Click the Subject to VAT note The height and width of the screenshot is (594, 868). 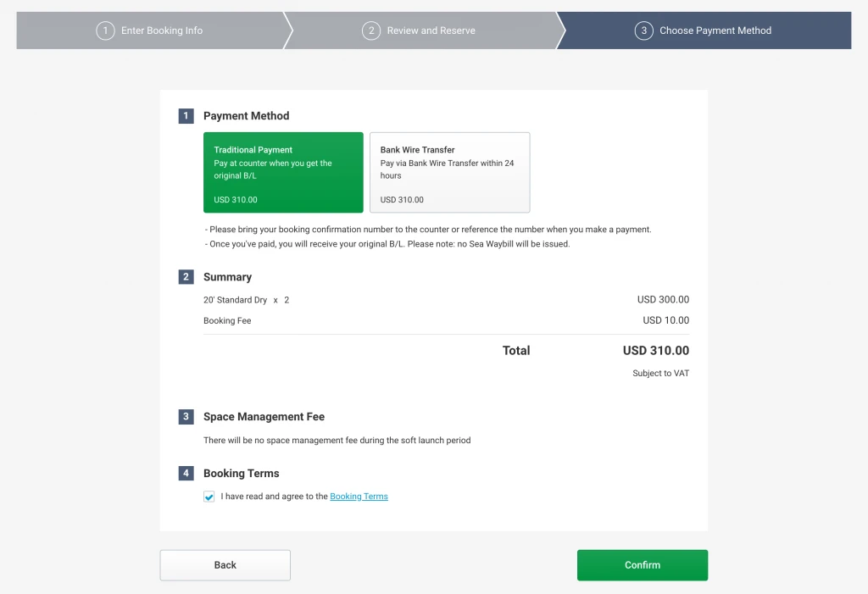[x=660, y=374]
